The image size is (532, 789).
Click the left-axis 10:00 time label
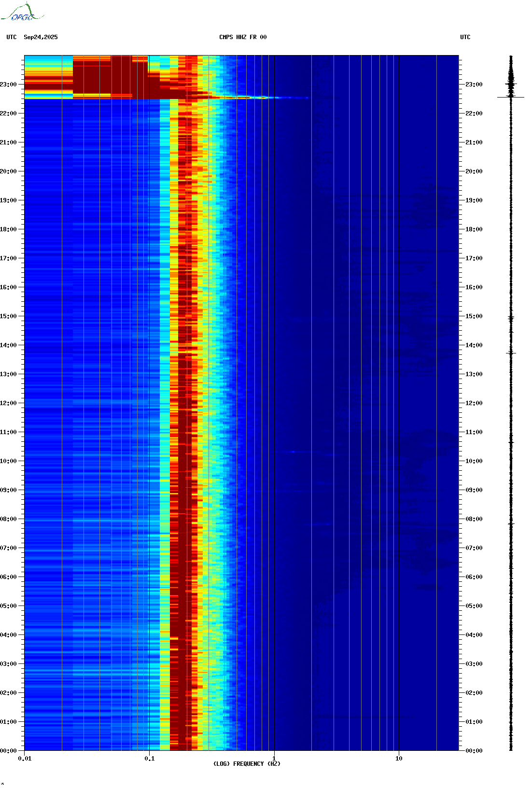click(x=8, y=461)
